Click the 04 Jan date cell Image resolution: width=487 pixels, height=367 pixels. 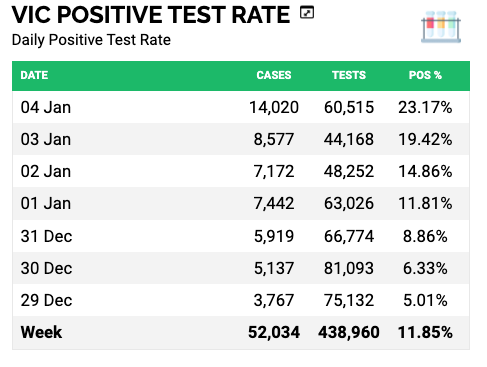tap(46, 108)
